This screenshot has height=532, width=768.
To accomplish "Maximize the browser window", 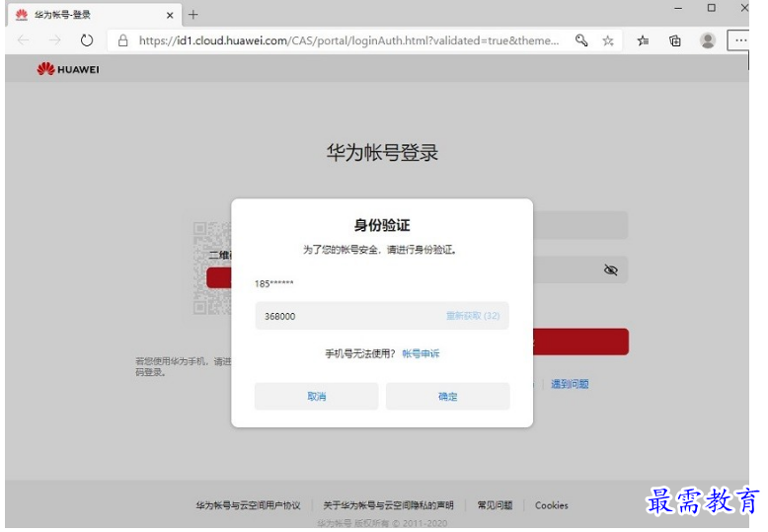I will click(x=711, y=8).
